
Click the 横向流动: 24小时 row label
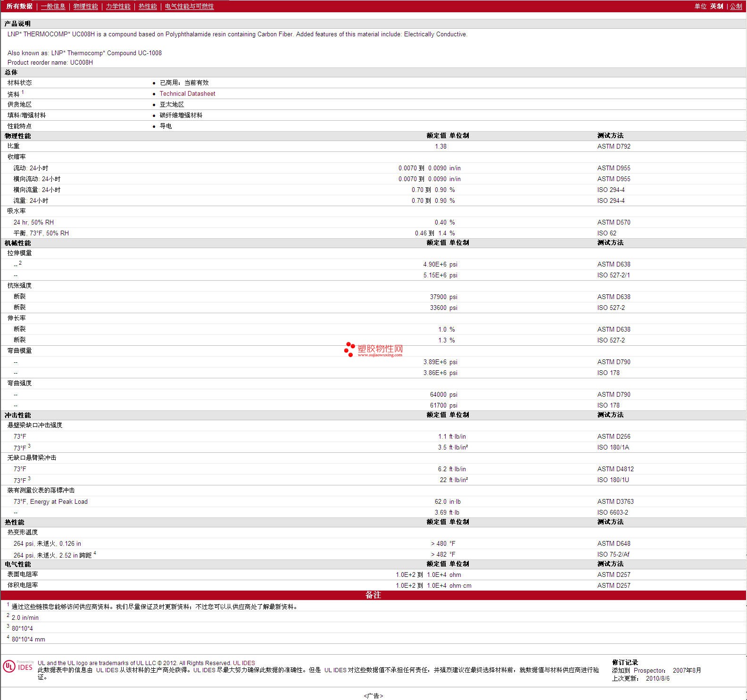(37, 179)
